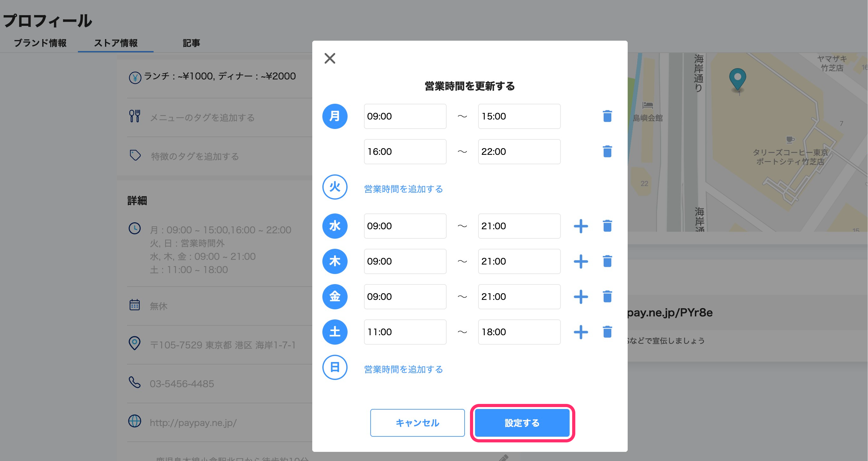Viewport: 868px width, 461px height.
Task: Add another time slot for Friday
Action: point(581,296)
